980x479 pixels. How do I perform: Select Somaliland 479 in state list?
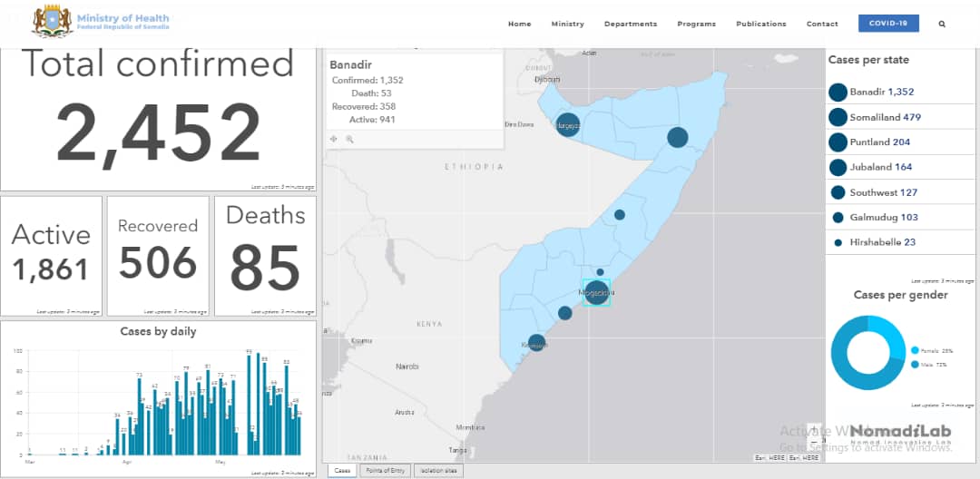pyautogui.click(x=885, y=117)
